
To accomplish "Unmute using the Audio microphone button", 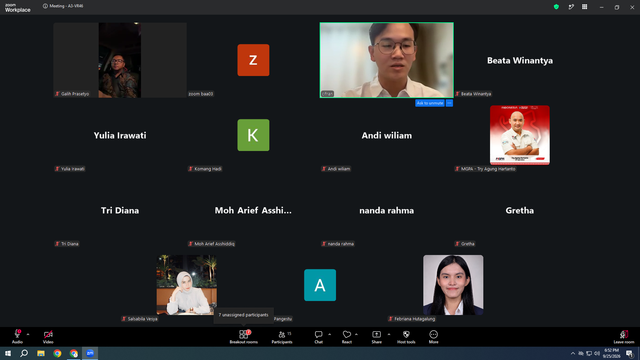I will [x=17, y=336].
